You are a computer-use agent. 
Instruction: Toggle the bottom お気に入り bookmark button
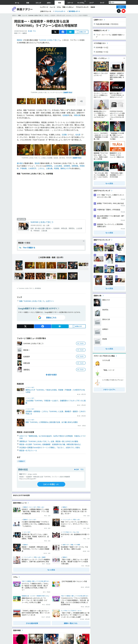point(77,326)
